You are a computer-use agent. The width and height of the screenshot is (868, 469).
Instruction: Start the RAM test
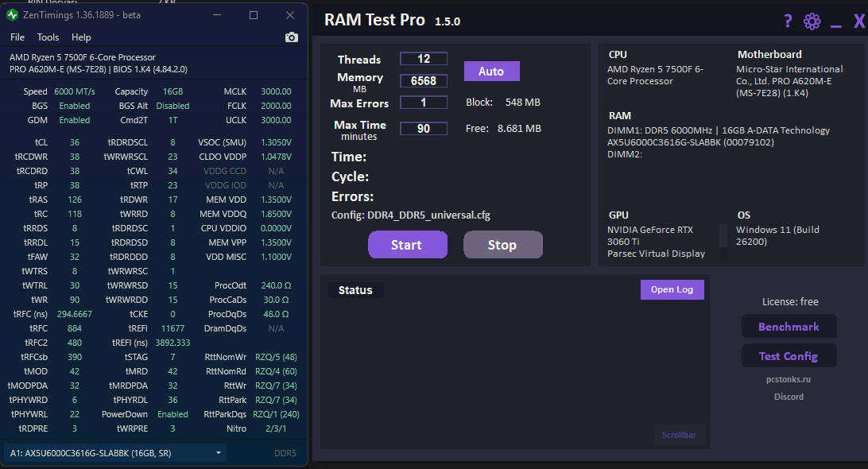(408, 245)
